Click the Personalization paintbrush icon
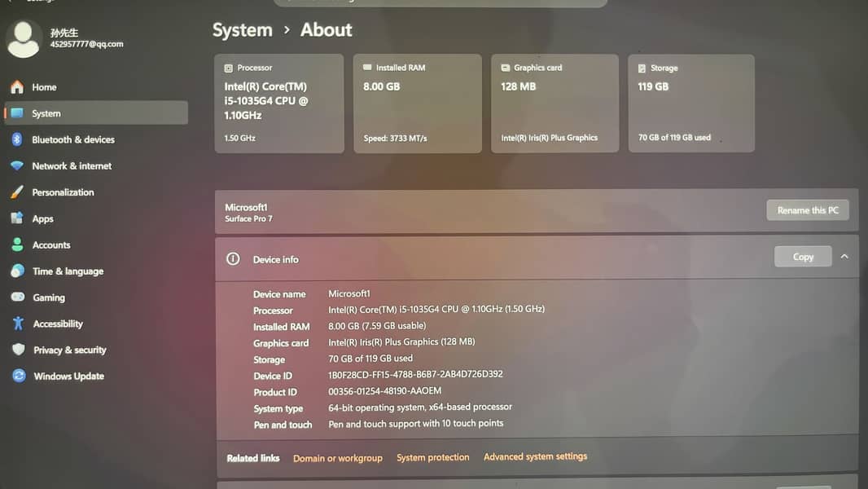The width and height of the screenshot is (868, 489). tap(17, 192)
